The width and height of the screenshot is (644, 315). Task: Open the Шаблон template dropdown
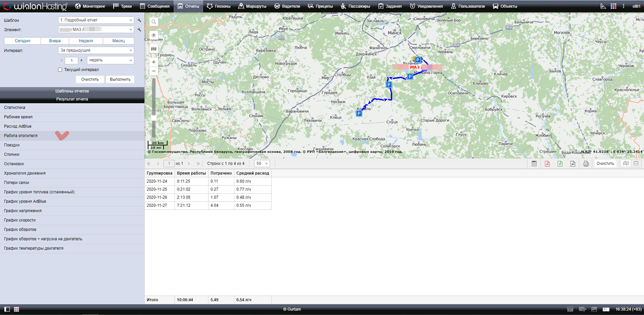[96, 20]
